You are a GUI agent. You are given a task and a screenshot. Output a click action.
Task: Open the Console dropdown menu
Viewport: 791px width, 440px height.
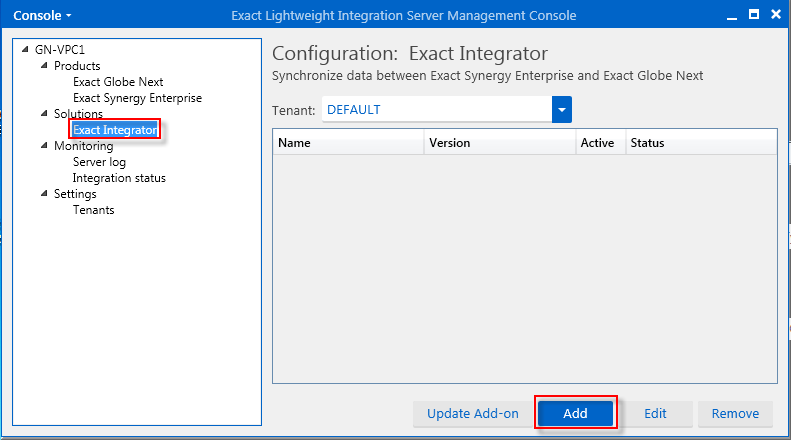click(x=42, y=16)
